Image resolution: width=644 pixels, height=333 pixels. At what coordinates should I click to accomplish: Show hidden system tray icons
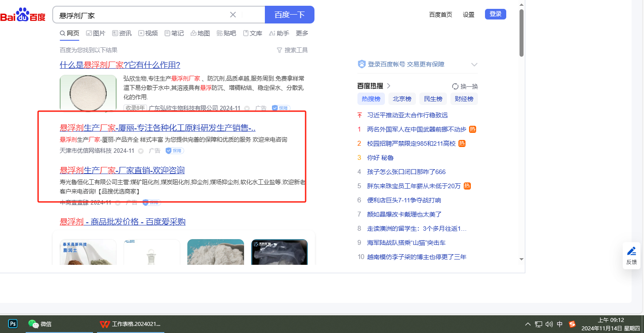(528, 324)
